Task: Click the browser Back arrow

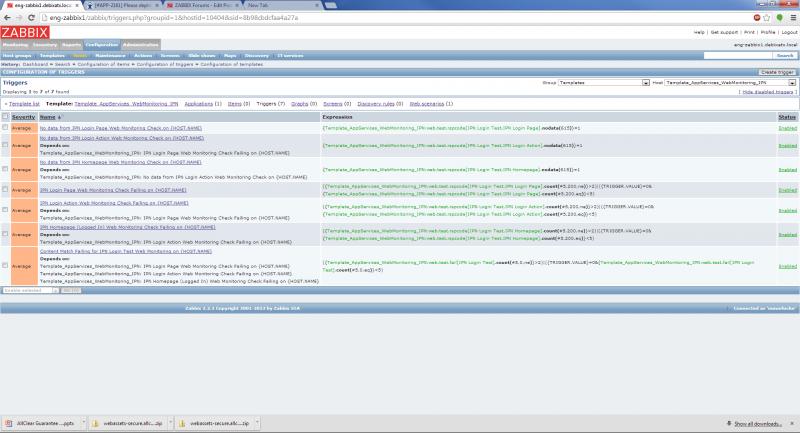Action: (x=7, y=18)
